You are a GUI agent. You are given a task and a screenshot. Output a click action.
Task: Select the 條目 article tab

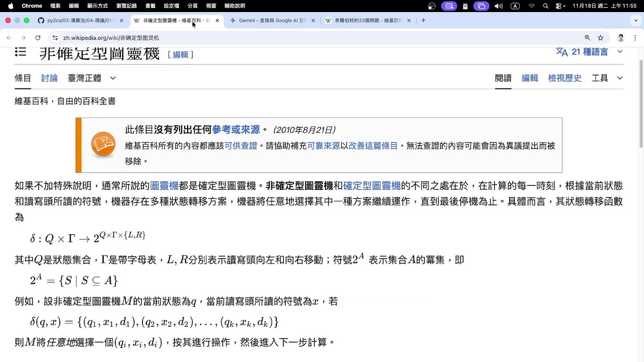point(23,78)
